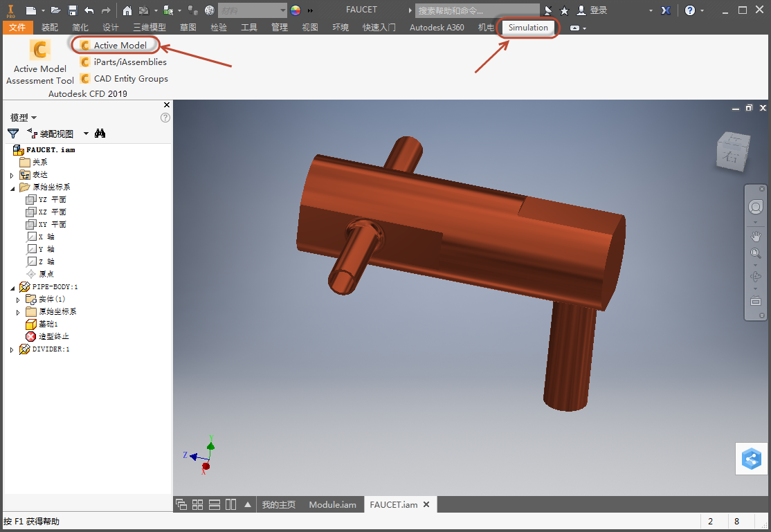Expand the DIVIDER:1 node
This screenshot has height=532, width=771.
point(12,349)
